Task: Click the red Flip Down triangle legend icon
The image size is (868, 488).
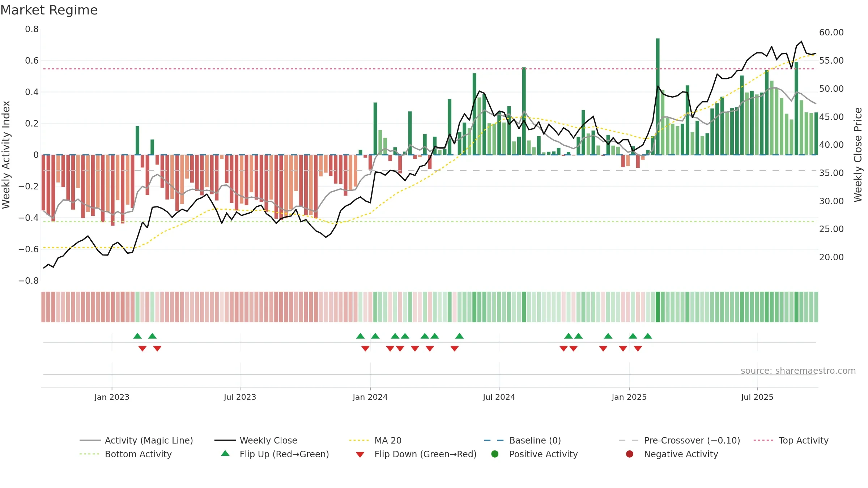Action: [360, 454]
